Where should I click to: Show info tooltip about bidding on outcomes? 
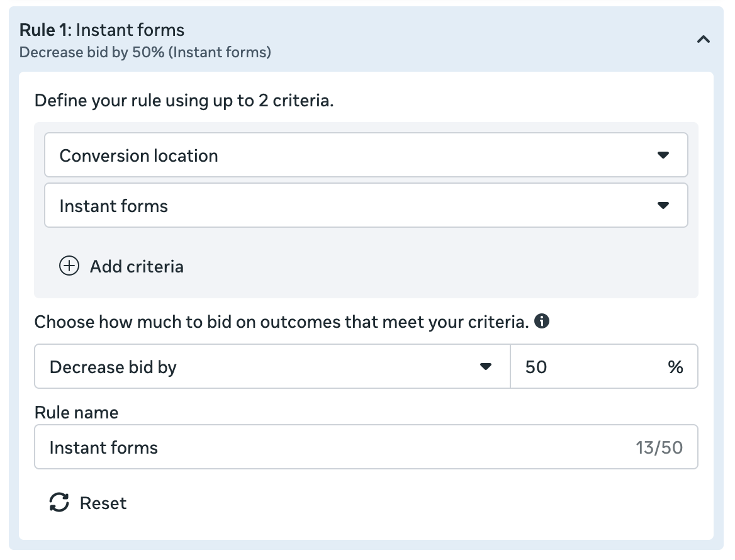tap(541, 322)
